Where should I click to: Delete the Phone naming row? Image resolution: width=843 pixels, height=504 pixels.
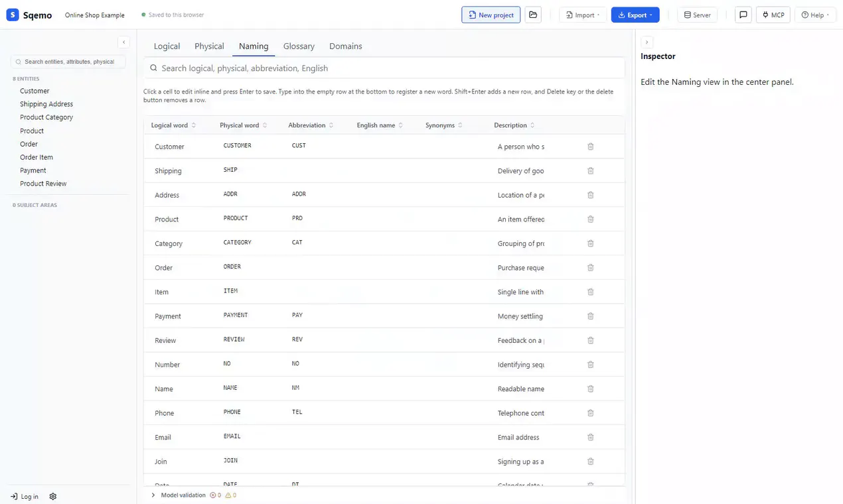pos(591,413)
